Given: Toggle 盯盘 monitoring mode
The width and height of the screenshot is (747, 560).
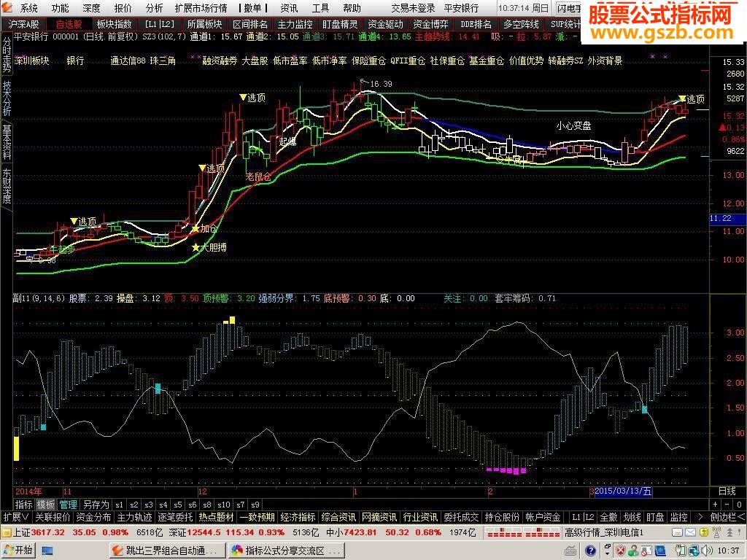Looking at the screenshot, I should click(x=655, y=517).
